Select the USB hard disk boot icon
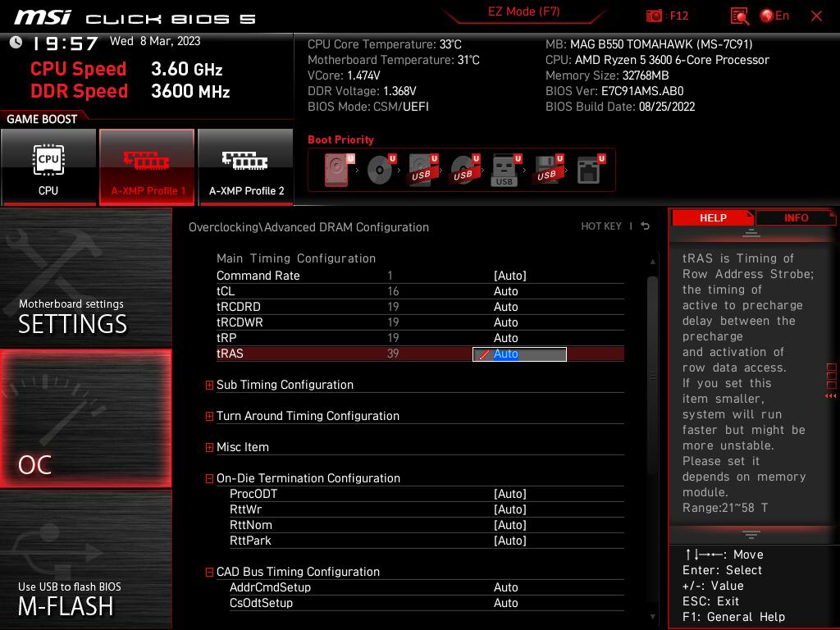This screenshot has height=630, width=840. [x=422, y=170]
